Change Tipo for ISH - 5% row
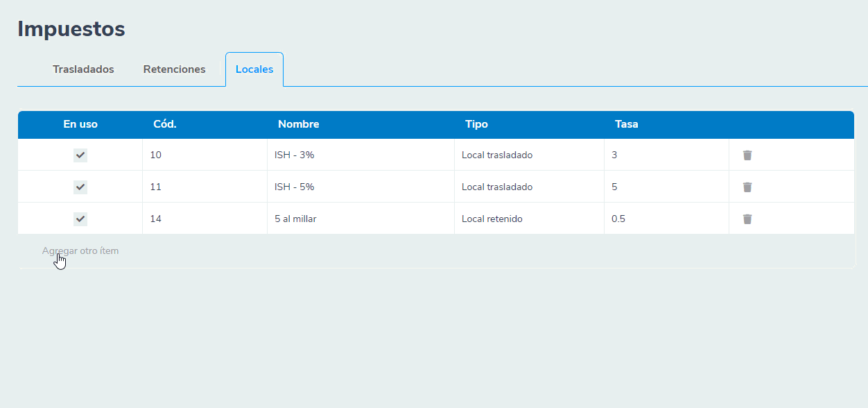The height and width of the screenshot is (408, 868). [x=528, y=187]
